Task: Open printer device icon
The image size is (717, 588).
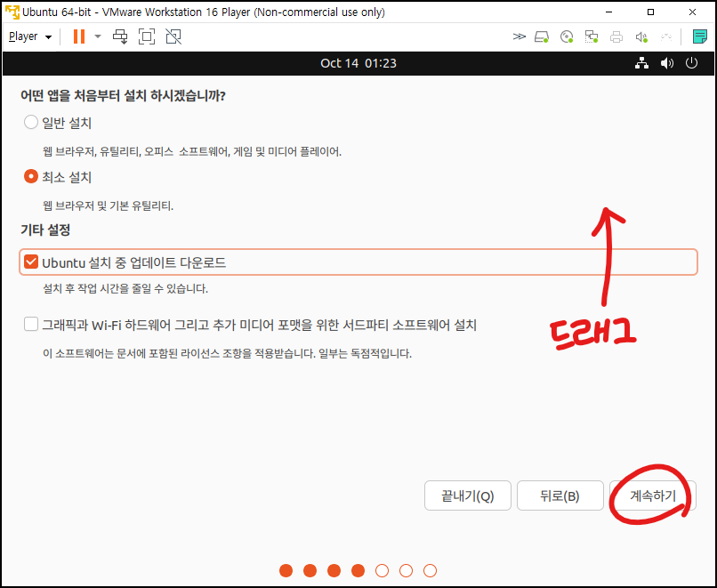Action: [616, 36]
